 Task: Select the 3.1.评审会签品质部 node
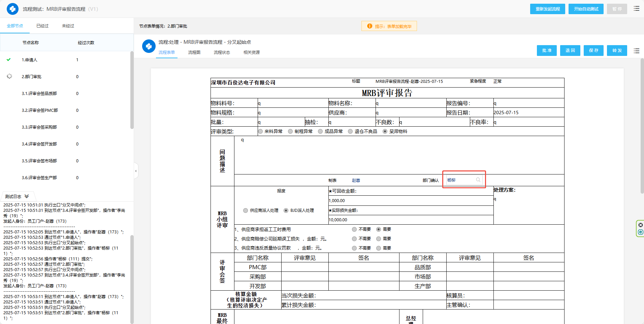(x=39, y=94)
